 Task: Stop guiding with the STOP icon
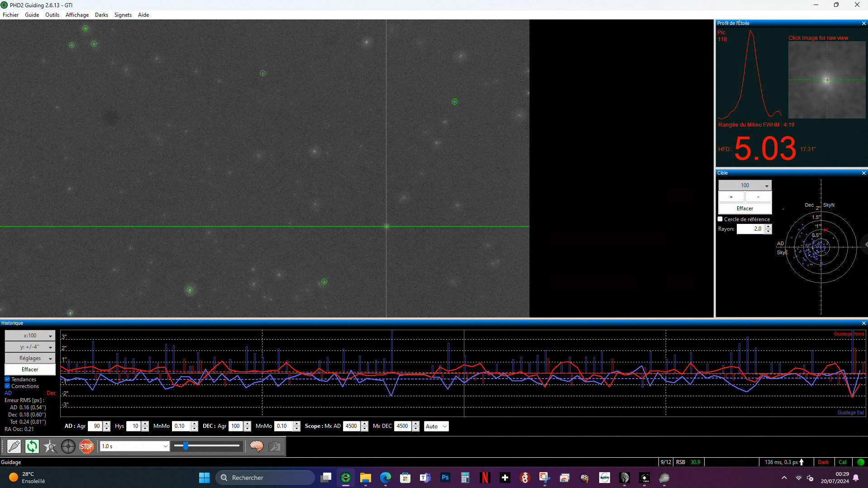coord(86,446)
